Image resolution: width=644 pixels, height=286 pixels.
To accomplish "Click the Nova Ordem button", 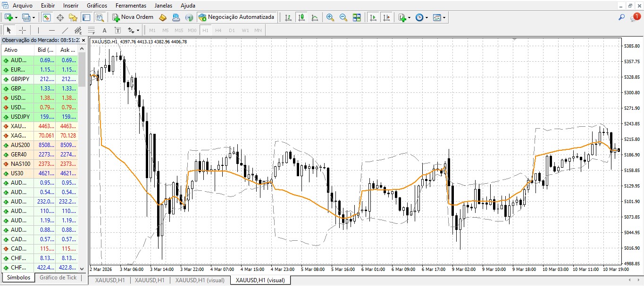I will click(133, 17).
